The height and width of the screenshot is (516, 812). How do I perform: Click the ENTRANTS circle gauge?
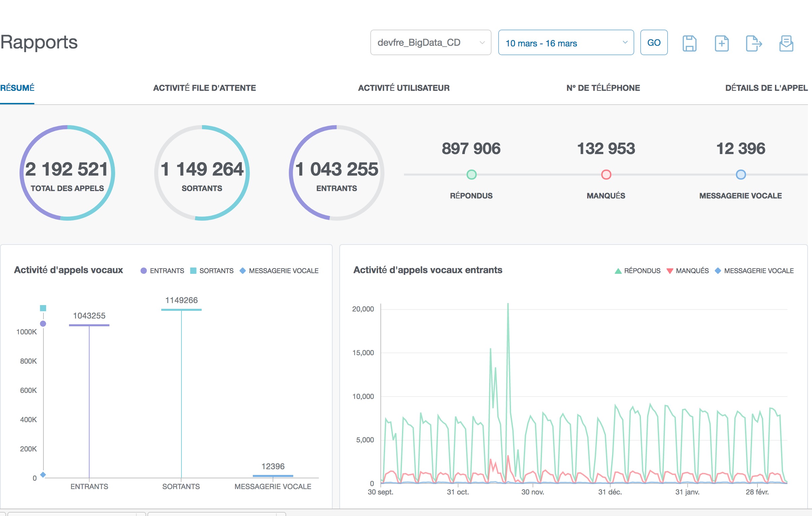[x=336, y=173]
